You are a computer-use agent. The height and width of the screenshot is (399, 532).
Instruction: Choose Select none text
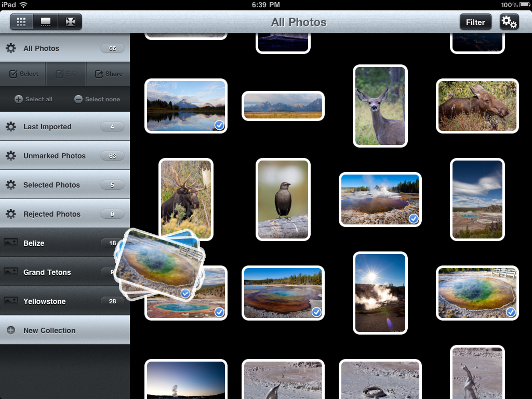102,99
